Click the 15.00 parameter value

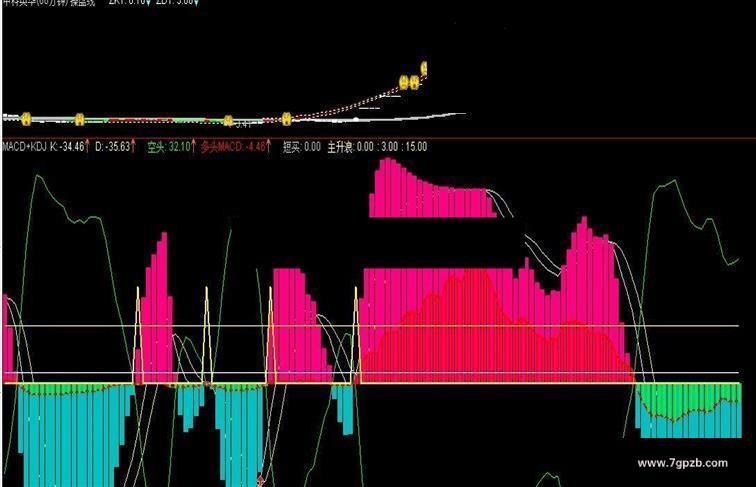coord(415,147)
